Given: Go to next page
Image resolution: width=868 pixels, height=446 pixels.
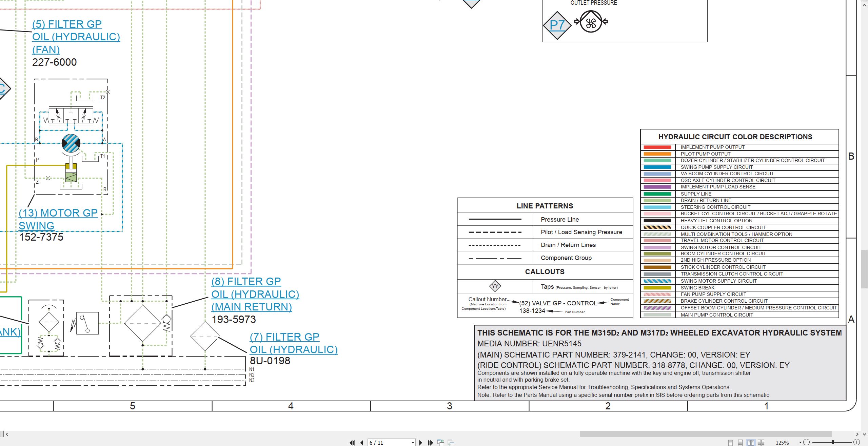Looking at the screenshot, I should [x=421, y=443].
